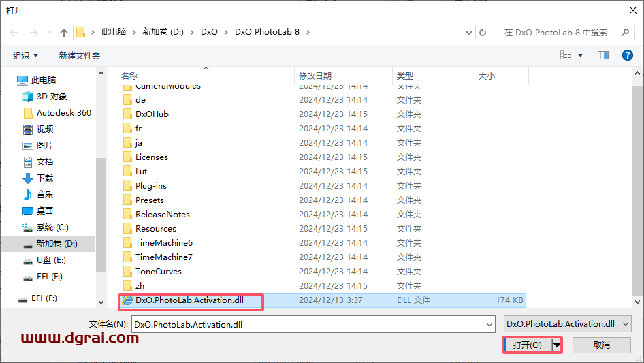
Task: Select the fr folder
Action: coord(138,129)
